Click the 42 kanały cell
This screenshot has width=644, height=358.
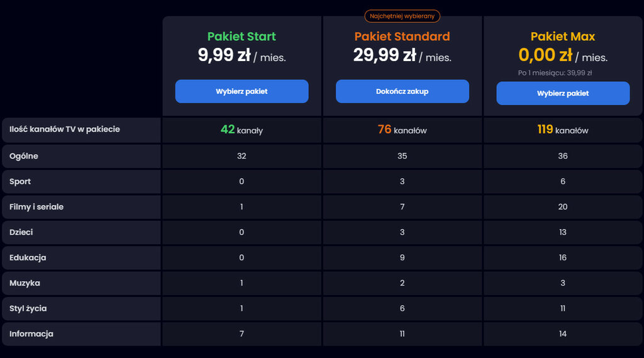pos(241,130)
